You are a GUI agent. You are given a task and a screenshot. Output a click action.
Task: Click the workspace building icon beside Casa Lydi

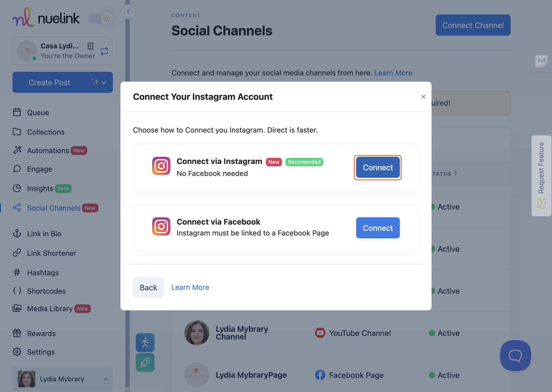pos(91,46)
